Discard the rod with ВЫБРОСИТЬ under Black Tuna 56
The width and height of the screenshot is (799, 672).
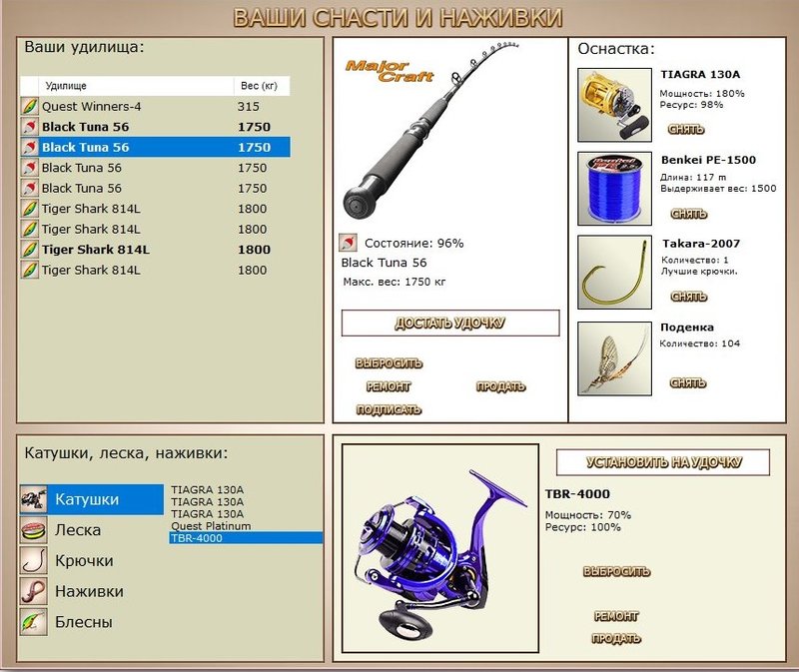pos(389,363)
